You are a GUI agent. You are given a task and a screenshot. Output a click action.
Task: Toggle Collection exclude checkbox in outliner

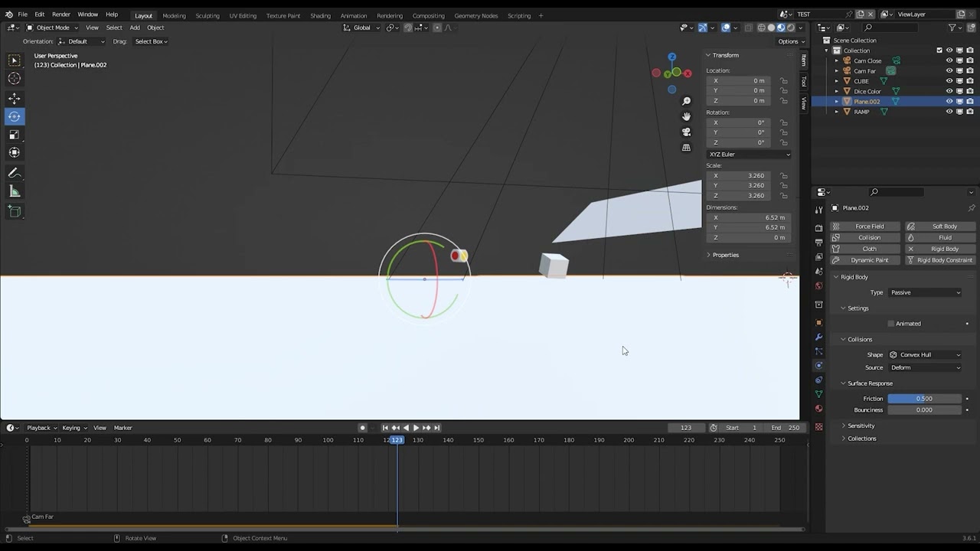[939, 51]
